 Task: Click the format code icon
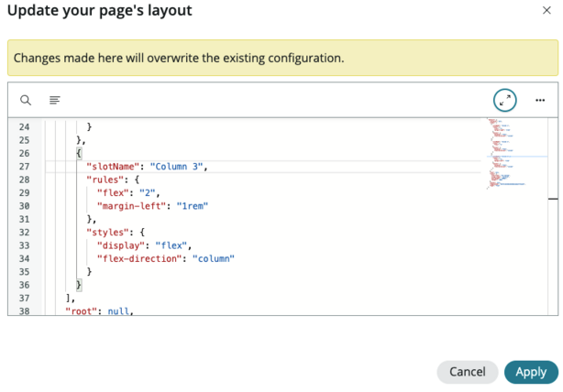tap(55, 100)
